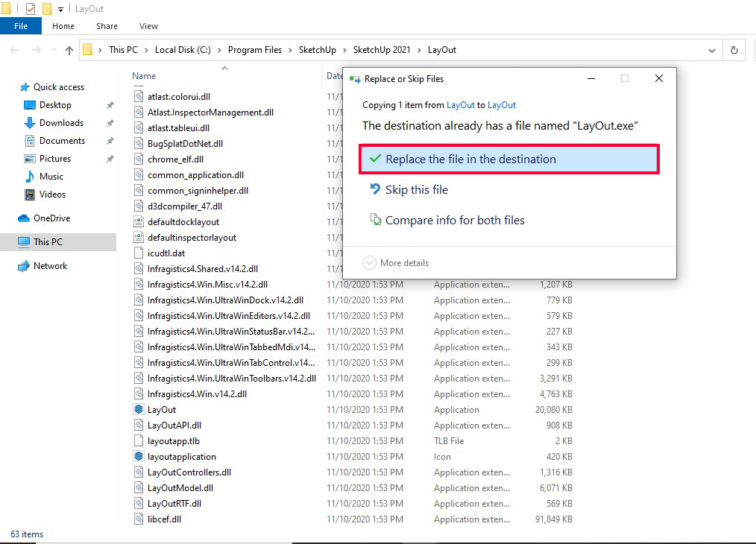Click SketchUp 2021 in the breadcrumb path
Screen dimensions: 756x544
380,50
